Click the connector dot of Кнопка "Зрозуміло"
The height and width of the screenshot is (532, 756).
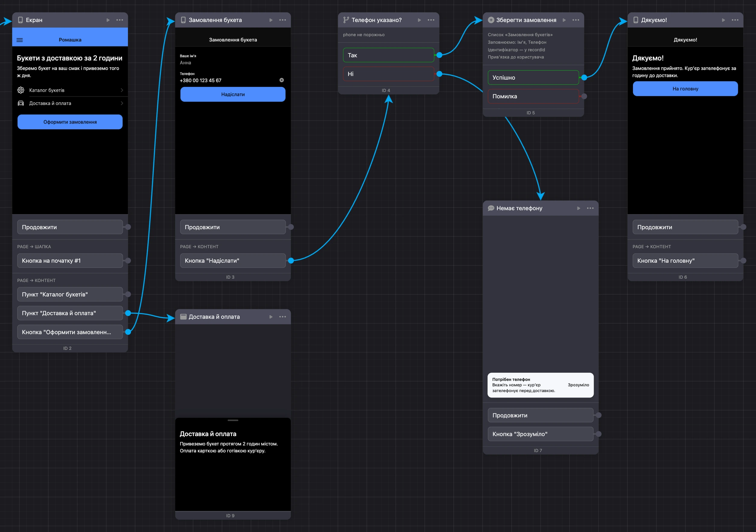click(x=599, y=434)
